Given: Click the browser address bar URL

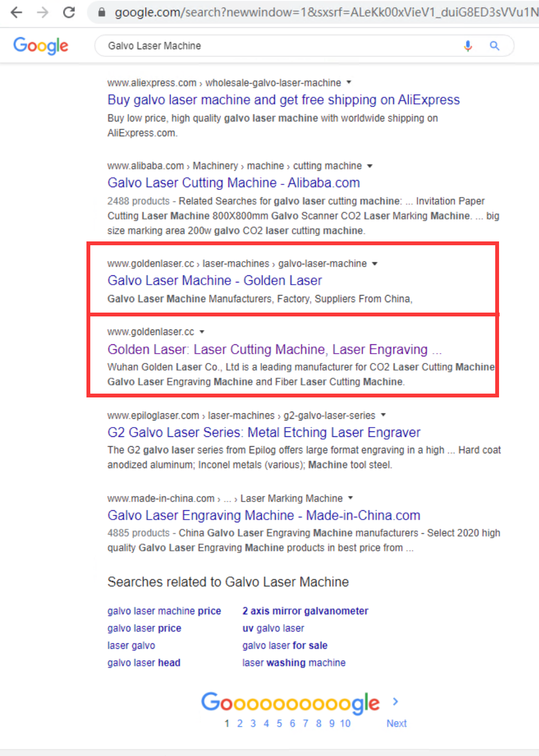Looking at the screenshot, I should [323, 12].
